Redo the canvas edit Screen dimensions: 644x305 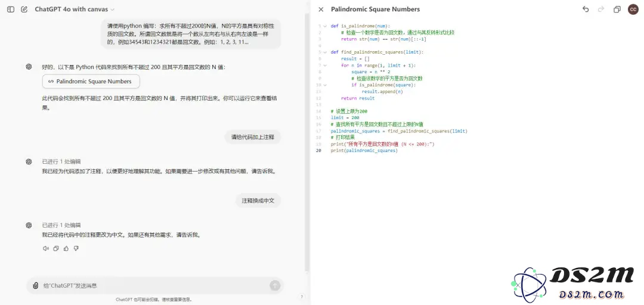coord(601,9)
